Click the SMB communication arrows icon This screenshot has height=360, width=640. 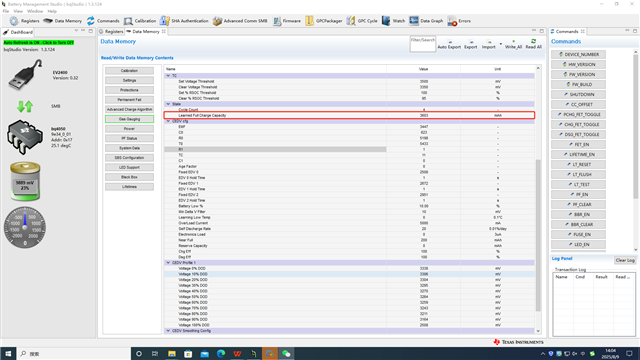25,107
